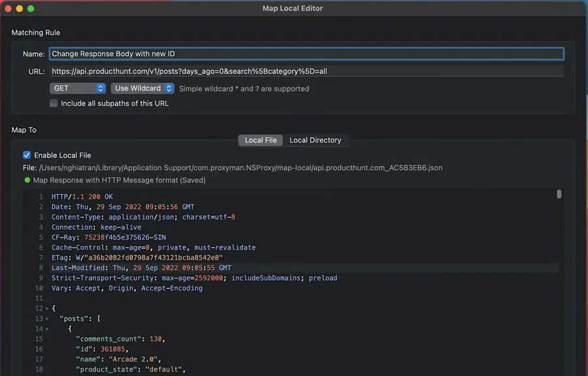Collapse the first post object at line 14

(47, 329)
